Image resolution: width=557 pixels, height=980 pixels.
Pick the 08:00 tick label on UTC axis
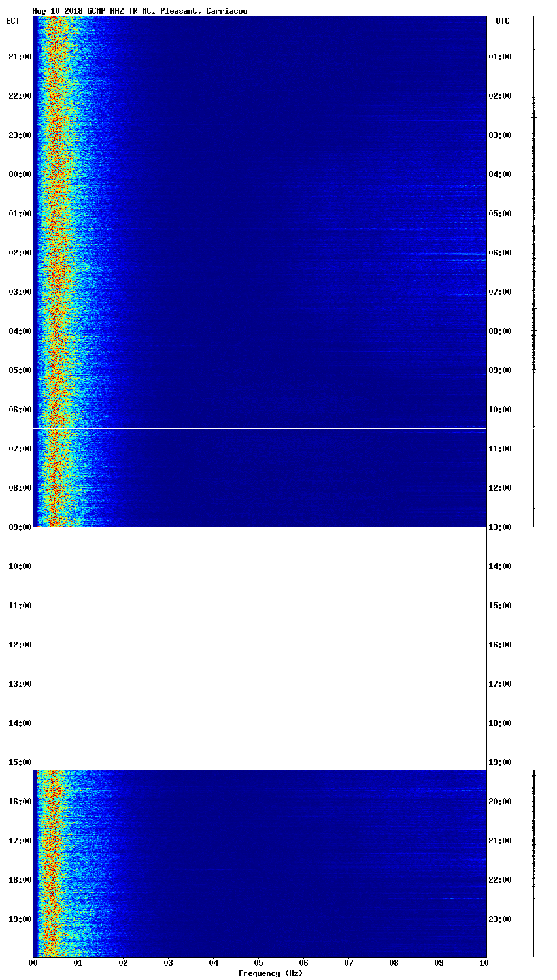click(x=500, y=331)
